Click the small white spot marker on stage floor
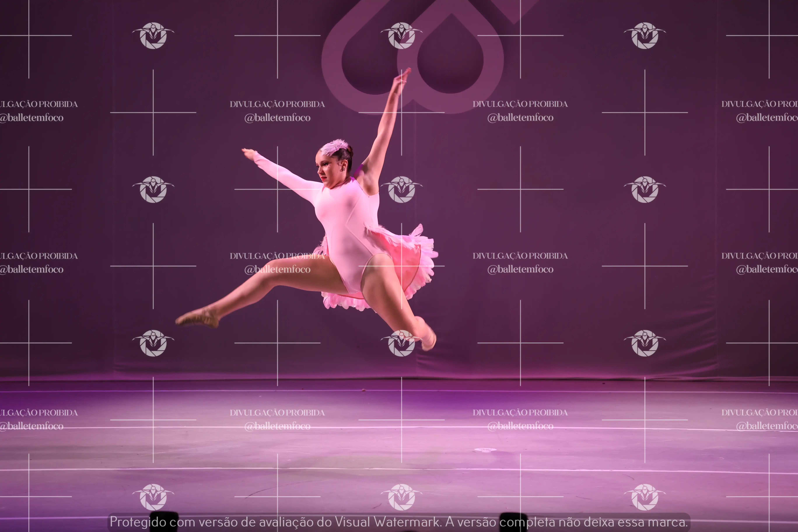798x532 pixels. click(485, 450)
